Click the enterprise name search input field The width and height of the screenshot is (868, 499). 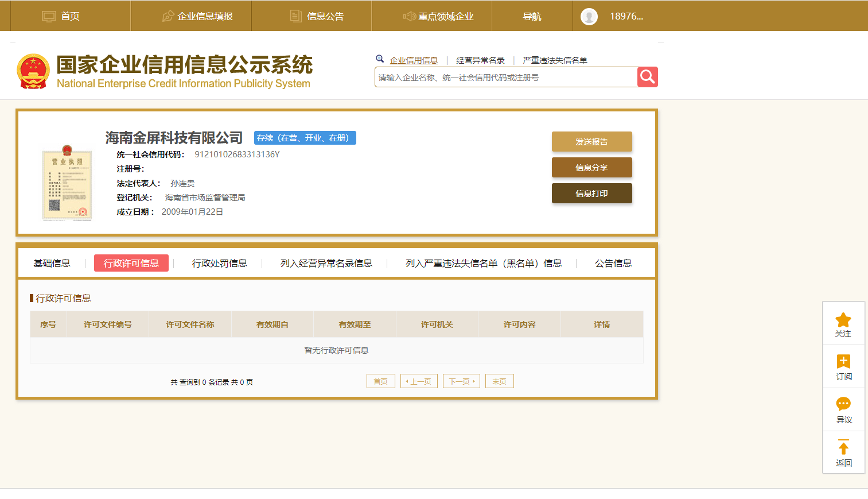(505, 78)
